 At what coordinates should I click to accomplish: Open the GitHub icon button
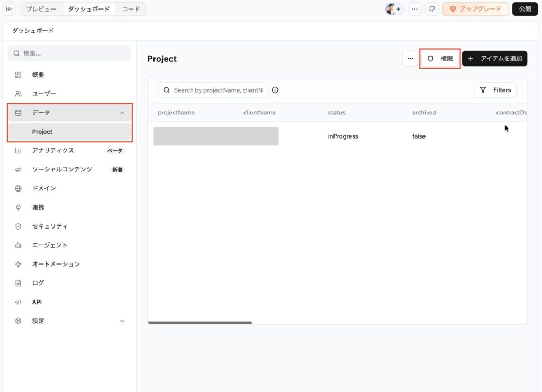coord(432,9)
